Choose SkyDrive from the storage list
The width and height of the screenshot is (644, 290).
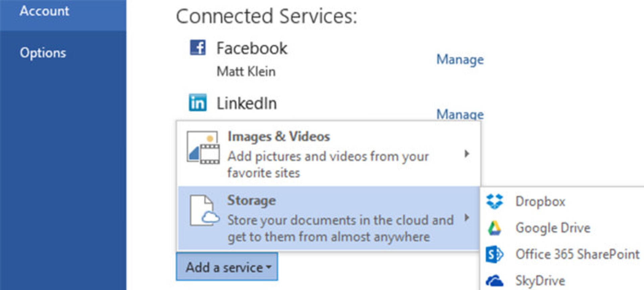(540, 280)
